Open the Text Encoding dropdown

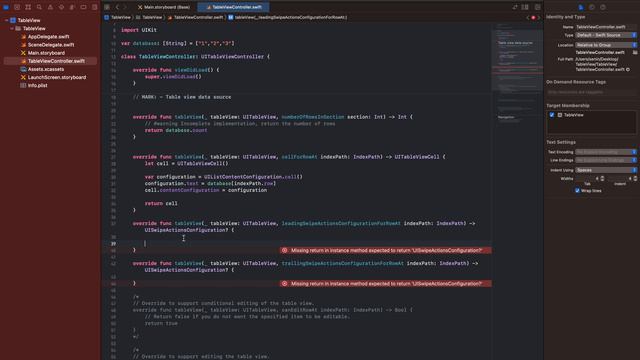606,152
